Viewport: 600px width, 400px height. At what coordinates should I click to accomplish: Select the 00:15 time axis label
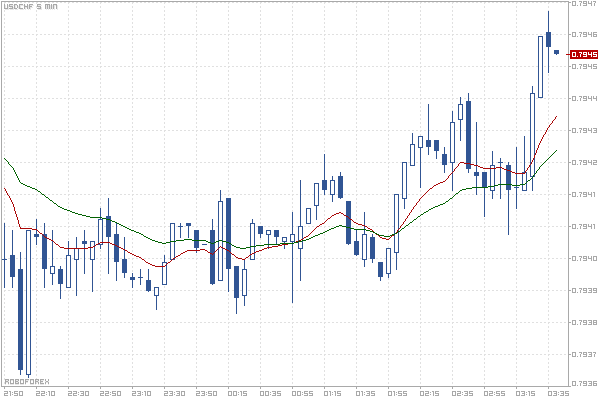pos(237,393)
